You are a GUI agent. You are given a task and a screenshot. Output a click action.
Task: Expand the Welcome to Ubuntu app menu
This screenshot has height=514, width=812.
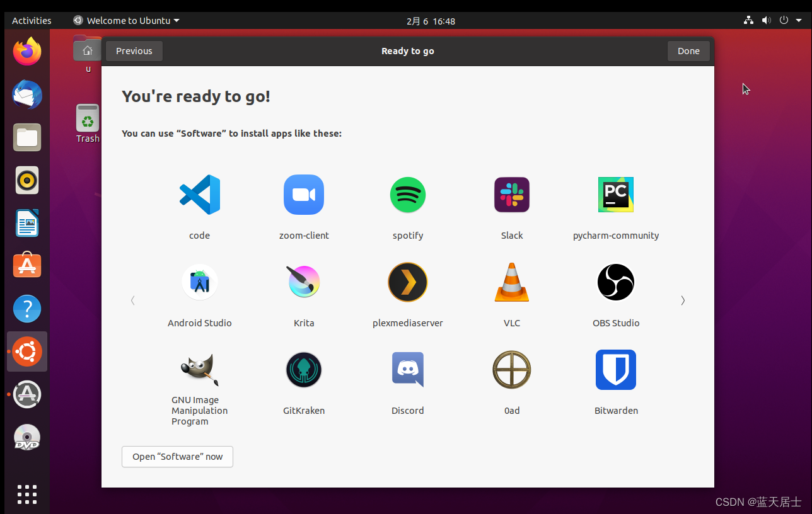click(127, 21)
